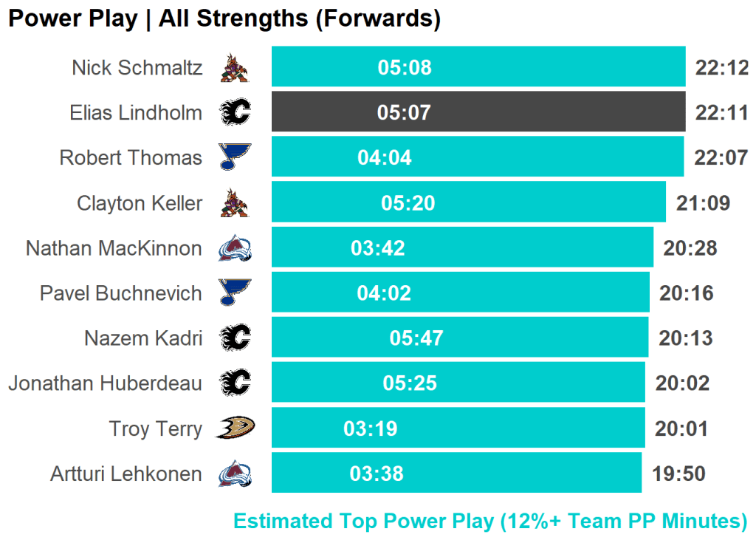Click the Nathan MacKinnon player name

(x=114, y=248)
